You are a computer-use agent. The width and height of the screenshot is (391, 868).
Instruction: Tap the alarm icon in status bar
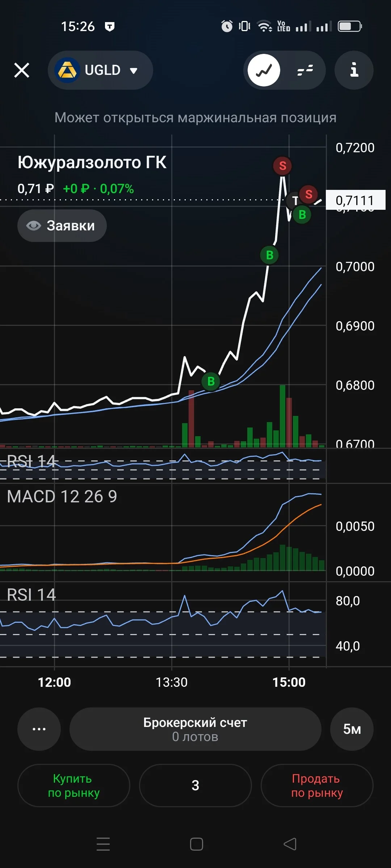click(227, 26)
